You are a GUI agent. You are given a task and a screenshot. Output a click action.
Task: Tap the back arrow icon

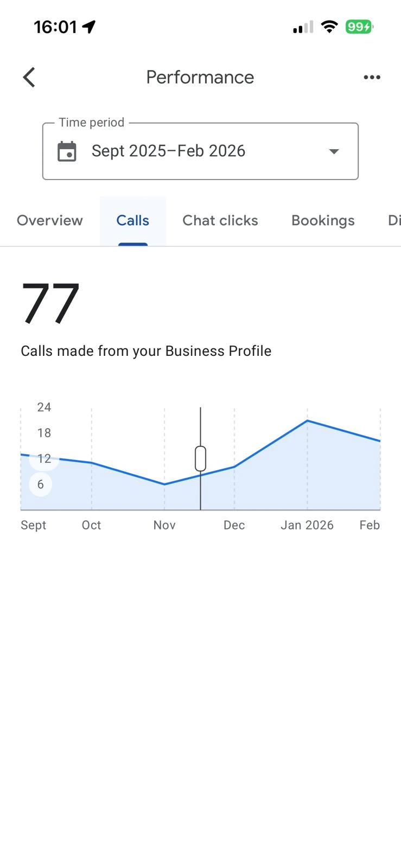click(29, 78)
